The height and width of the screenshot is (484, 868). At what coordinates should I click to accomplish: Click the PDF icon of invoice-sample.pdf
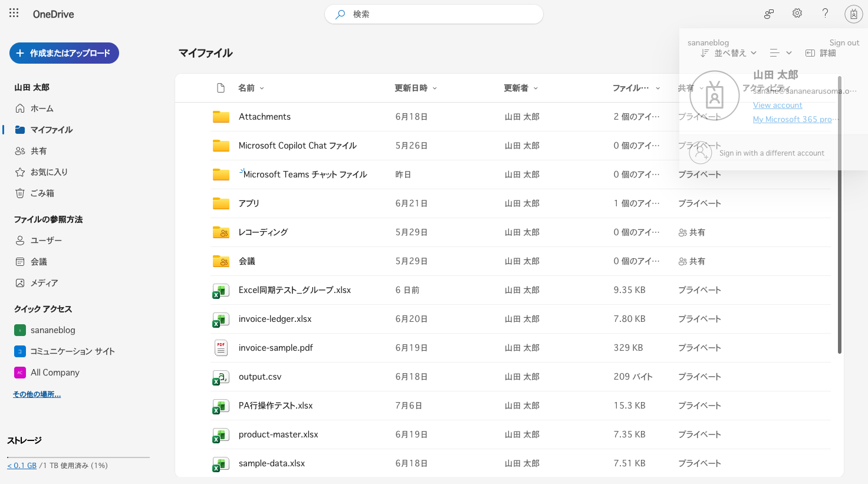(x=221, y=348)
